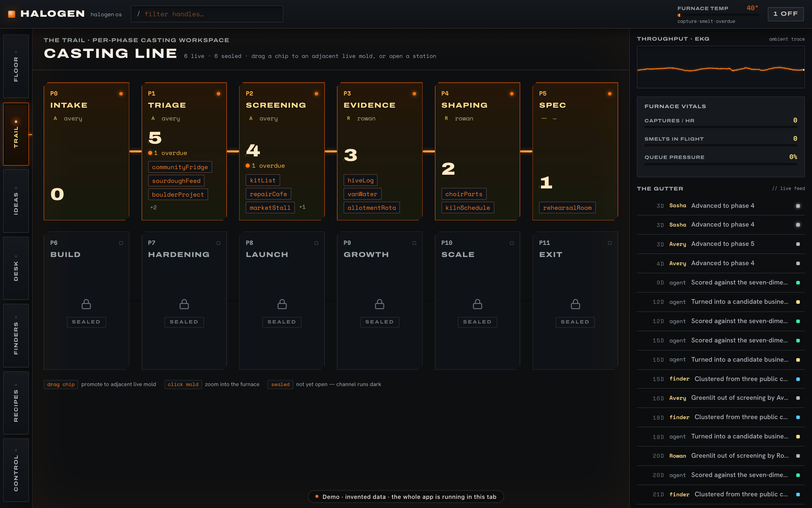Click the sourdoughFeed chip
This screenshot has width=812, height=508.
point(176,181)
